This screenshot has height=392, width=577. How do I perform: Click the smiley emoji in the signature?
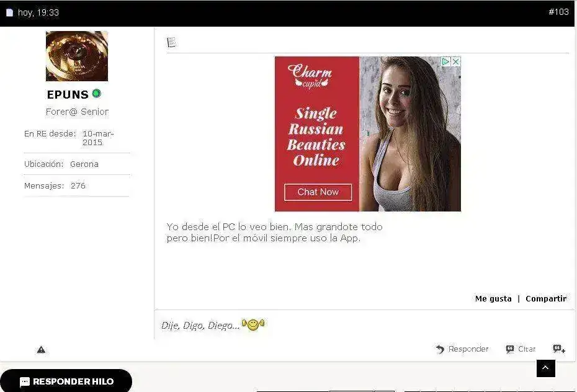[x=253, y=324]
